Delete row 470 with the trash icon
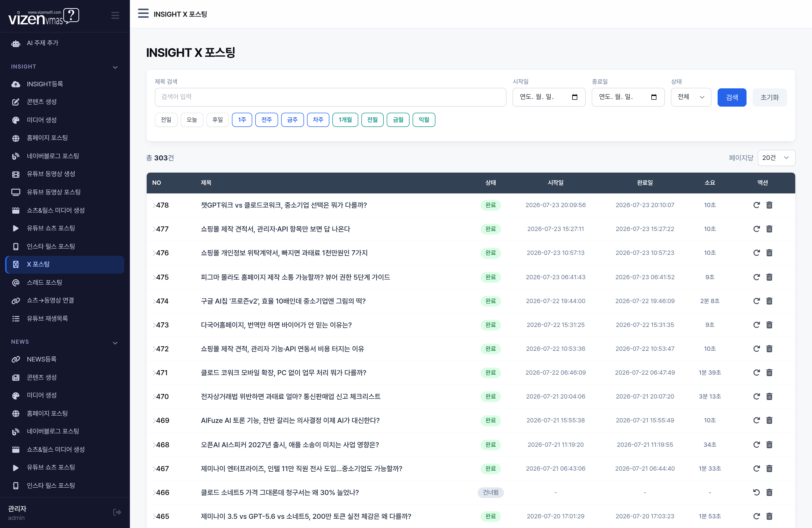 [x=769, y=396]
